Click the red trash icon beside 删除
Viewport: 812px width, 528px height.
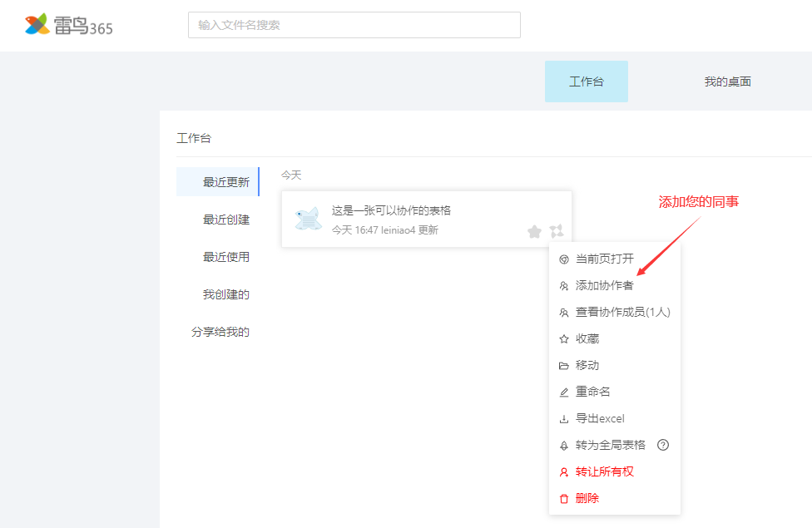pyautogui.click(x=564, y=499)
